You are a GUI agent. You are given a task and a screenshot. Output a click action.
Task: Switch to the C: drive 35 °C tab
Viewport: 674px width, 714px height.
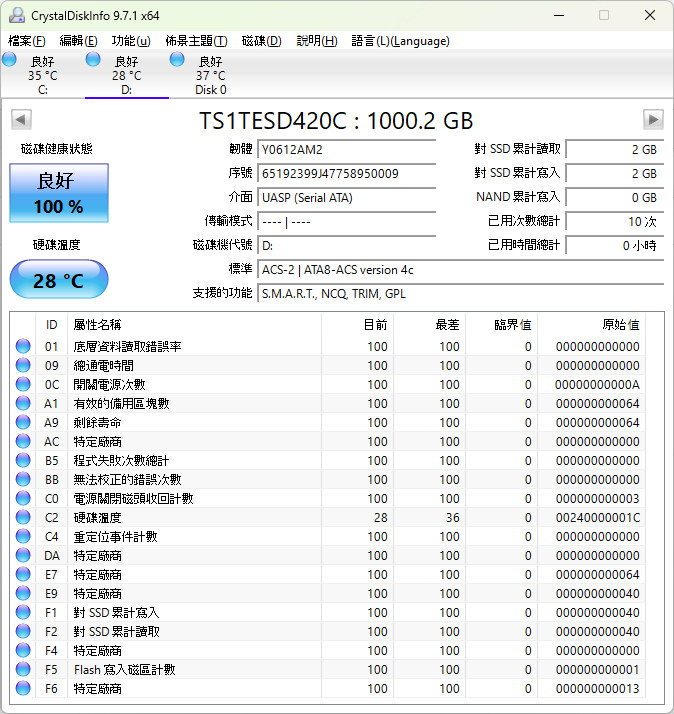(43, 75)
